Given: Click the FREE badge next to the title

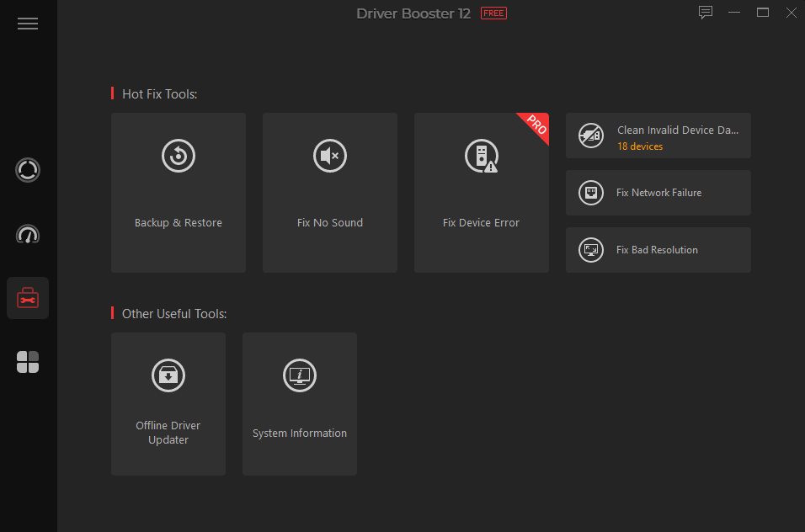Looking at the screenshot, I should (493, 13).
